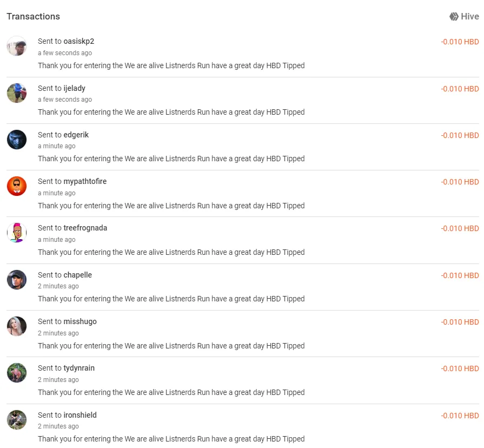The height and width of the screenshot is (448, 484).
Task: Open the misshugo username link
Action: [x=80, y=322]
